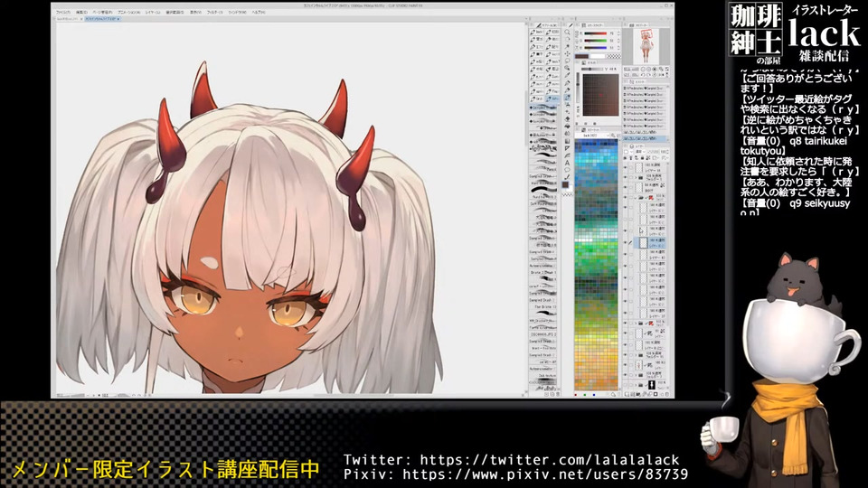This screenshot has height=488, width=868.
Task: Select the Text tool (A icon)
Action: pos(567,163)
